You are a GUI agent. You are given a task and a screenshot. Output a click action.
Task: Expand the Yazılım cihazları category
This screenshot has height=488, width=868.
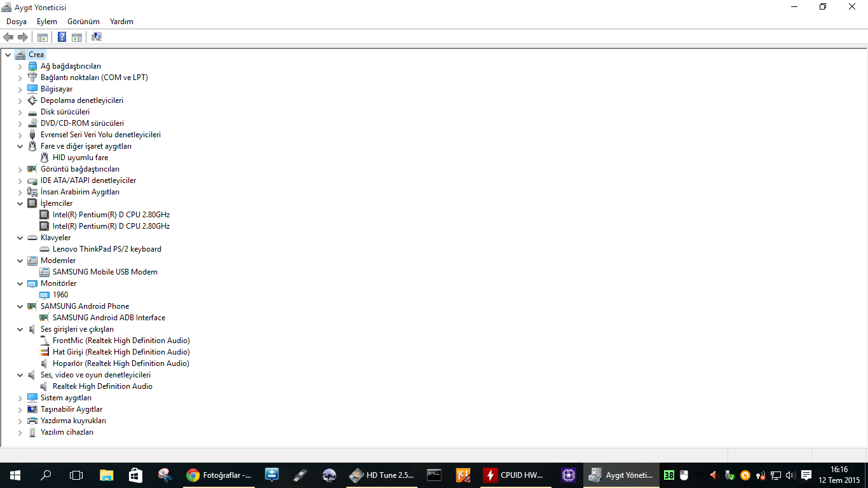pos(20,432)
